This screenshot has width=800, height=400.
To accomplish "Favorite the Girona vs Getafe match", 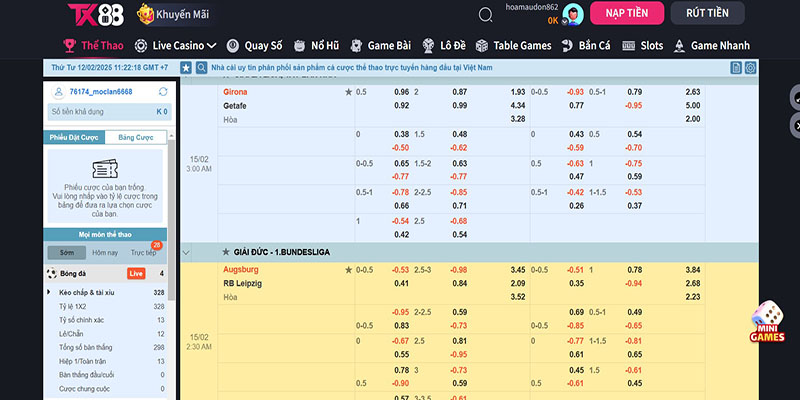I will pyautogui.click(x=349, y=92).
